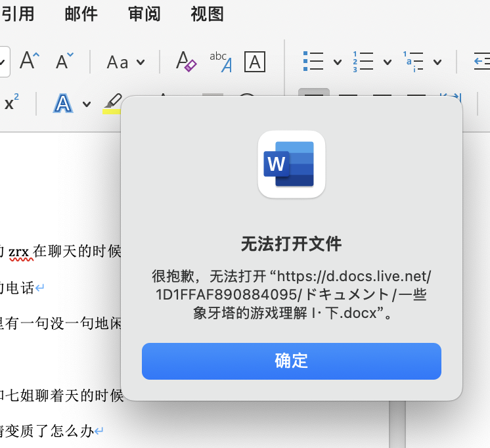This screenshot has height=448, width=490.
Task: Expand the bullet list style dropdown arrow
Action: tap(337, 62)
